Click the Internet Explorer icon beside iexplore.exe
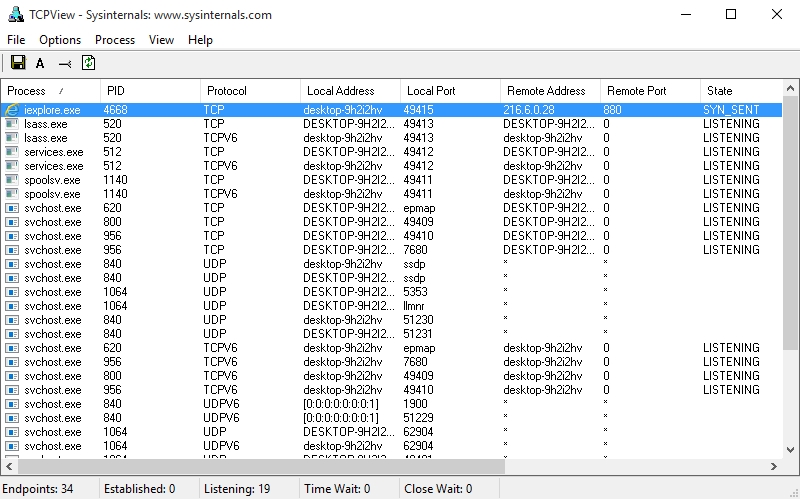 (12, 109)
